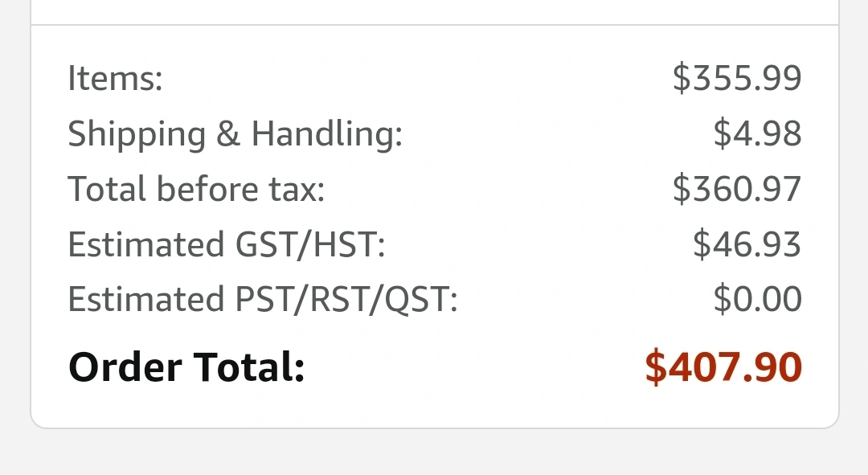Click the bold Order Total label
Viewport: 868px width, 475px height.
[186, 367]
